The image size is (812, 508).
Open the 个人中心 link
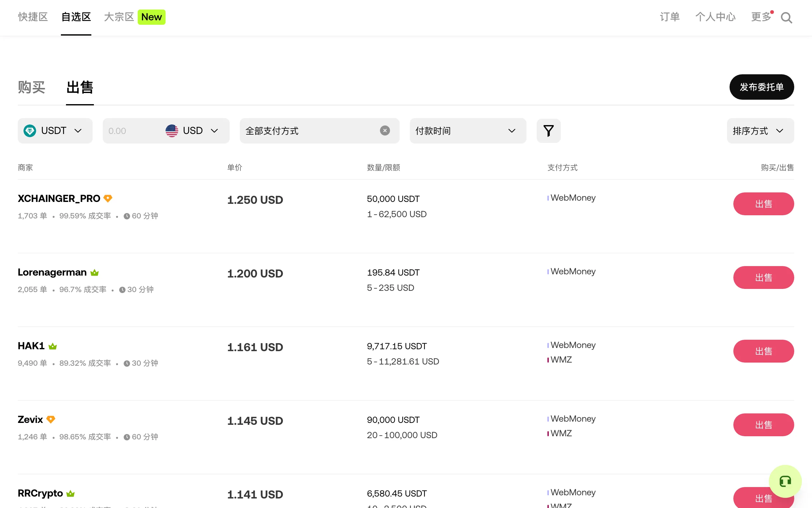coord(715,17)
